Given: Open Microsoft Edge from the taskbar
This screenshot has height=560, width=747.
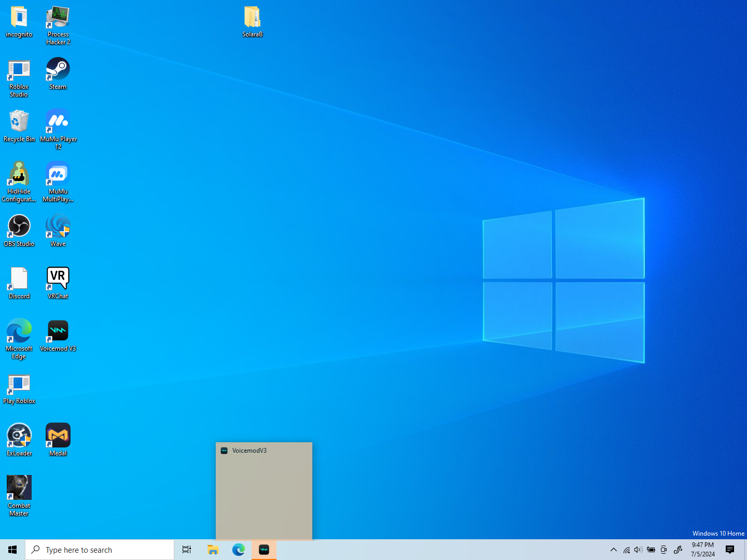Looking at the screenshot, I should click(x=239, y=550).
